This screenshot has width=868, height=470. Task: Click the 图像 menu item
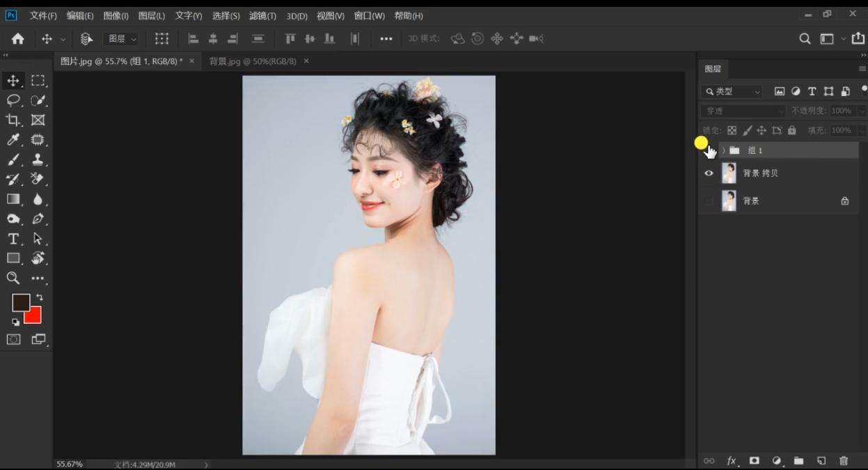click(115, 15)
